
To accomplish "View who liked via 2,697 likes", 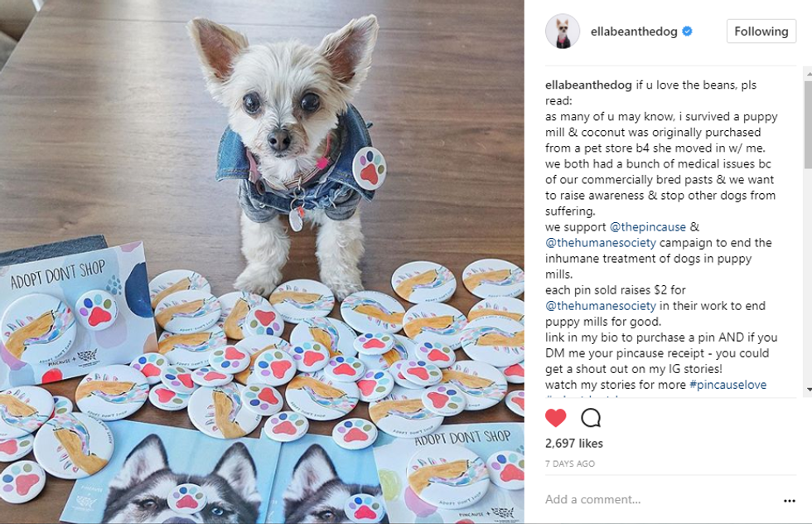I will (573, 443).
